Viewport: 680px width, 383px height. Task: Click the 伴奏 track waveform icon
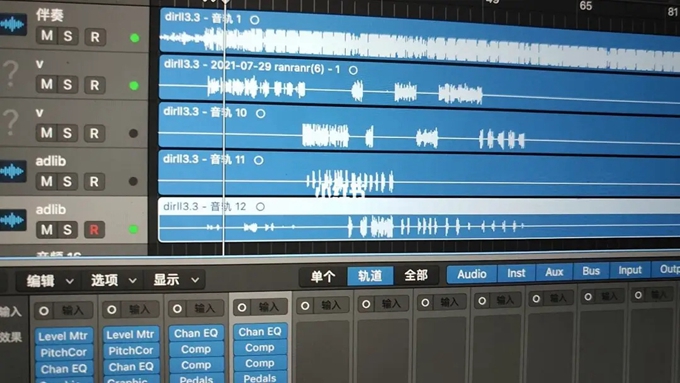pyautogui.click(x=13, y=24)
